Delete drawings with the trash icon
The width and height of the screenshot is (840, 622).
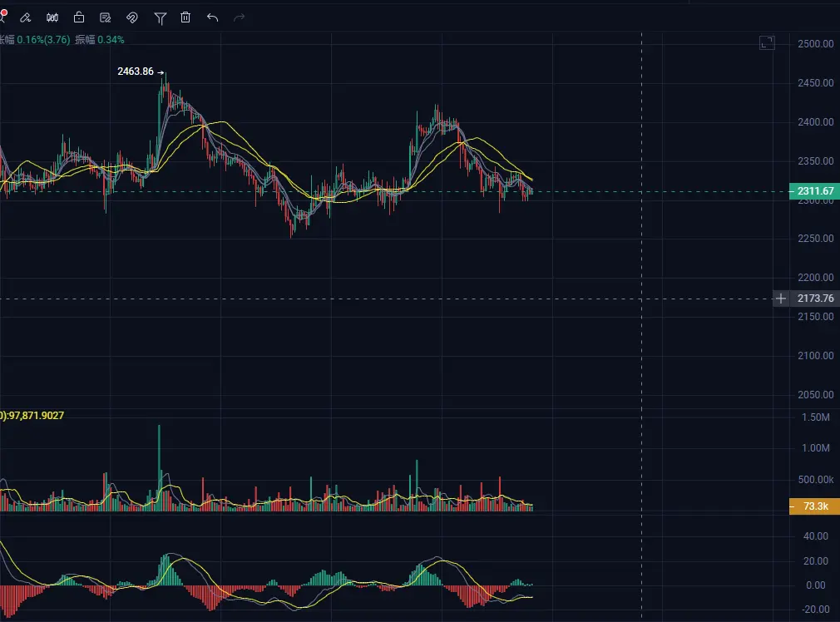(x=185, y=17)
